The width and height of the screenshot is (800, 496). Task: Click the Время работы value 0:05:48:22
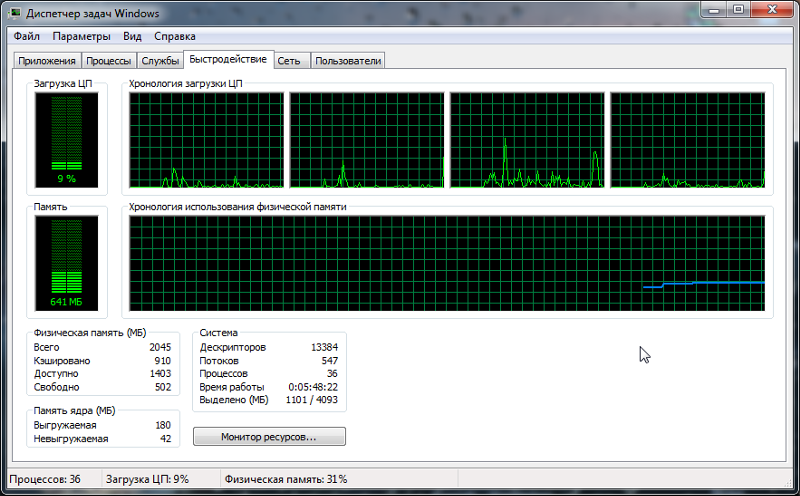tap(313, 387)
